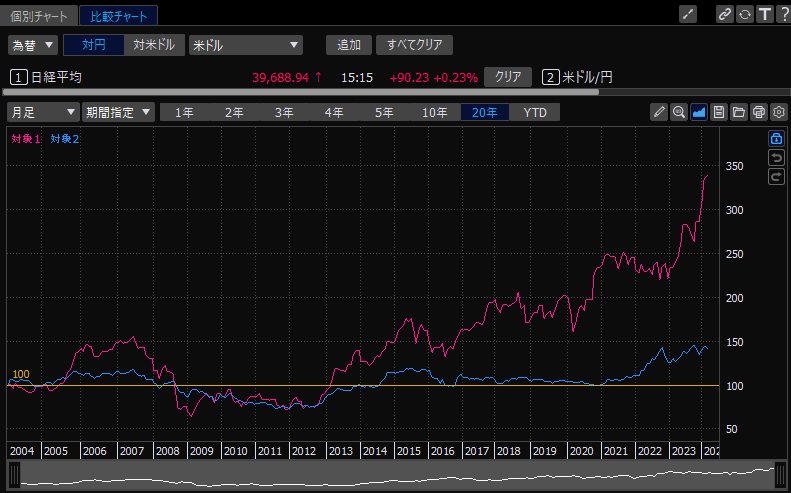
Task: Select the pencil drawing tool
Action: [659, 112]
